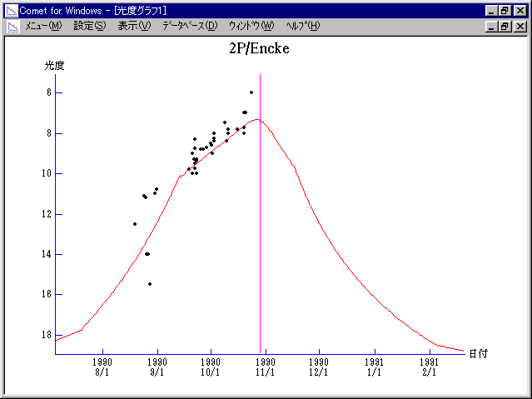Click the magnitude 14 axis label
This screenshot has height=399, width=532.
47,254
